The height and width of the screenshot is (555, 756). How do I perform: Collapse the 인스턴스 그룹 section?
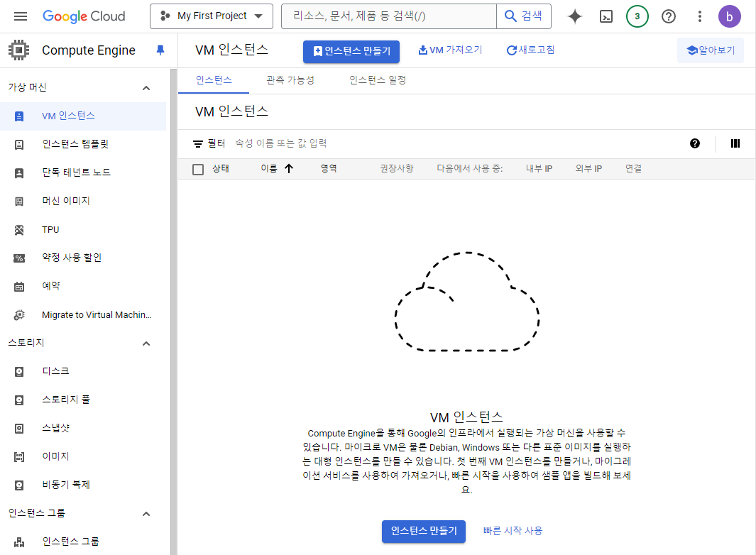pos(146,514)
